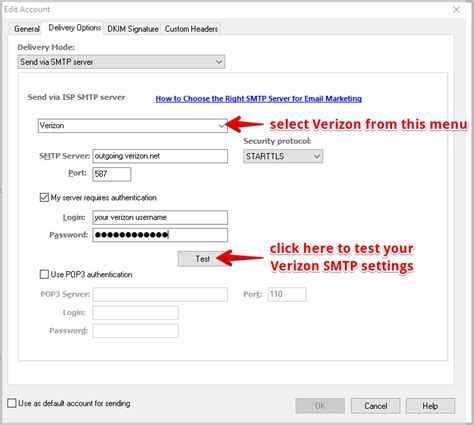Click the POP3 Login field
Screen dimensions: 474x425
[x=135, y=313]
